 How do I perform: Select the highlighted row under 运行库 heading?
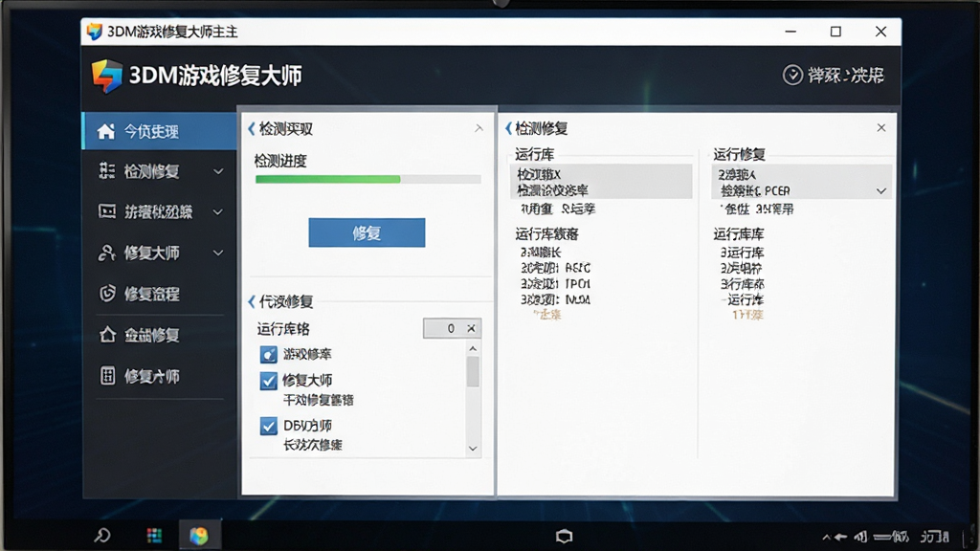(x=601, y=182)
